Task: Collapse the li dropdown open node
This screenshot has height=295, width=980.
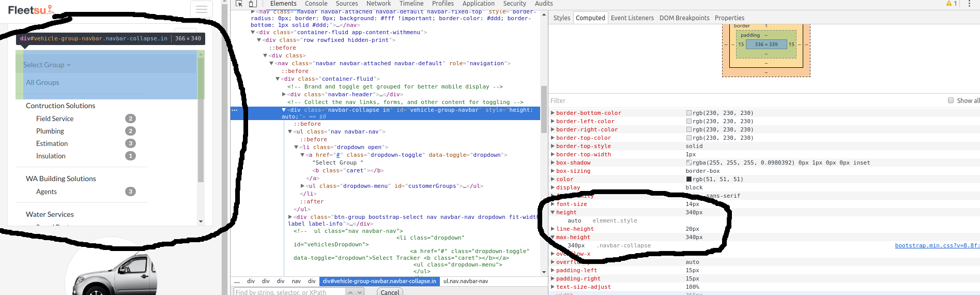Action: (296, 147)
